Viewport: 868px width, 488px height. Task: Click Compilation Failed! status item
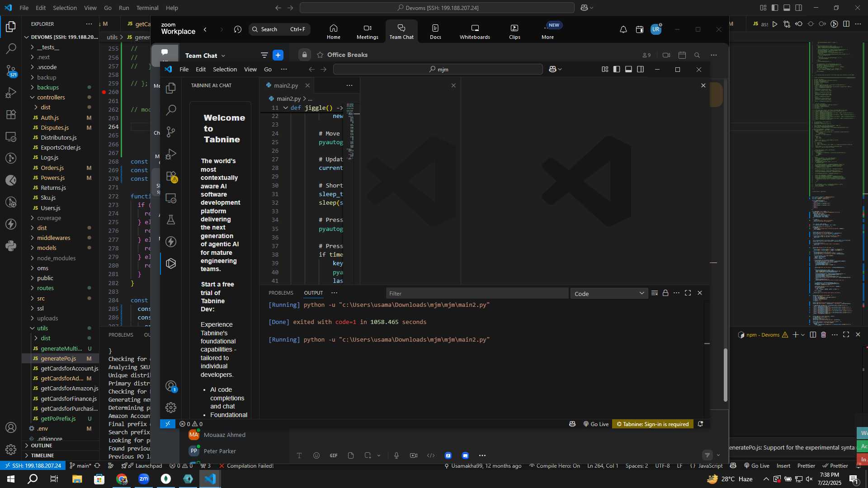click(x=246, y=466)
